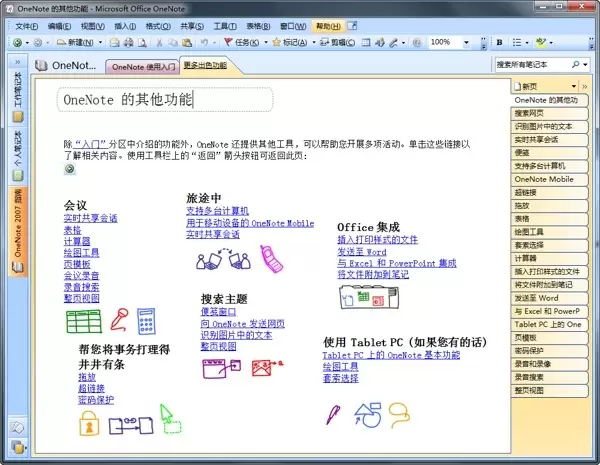This screenshot has width=600, height=465.
Task: Click the bullet list icon
Action: coord(517,42)
